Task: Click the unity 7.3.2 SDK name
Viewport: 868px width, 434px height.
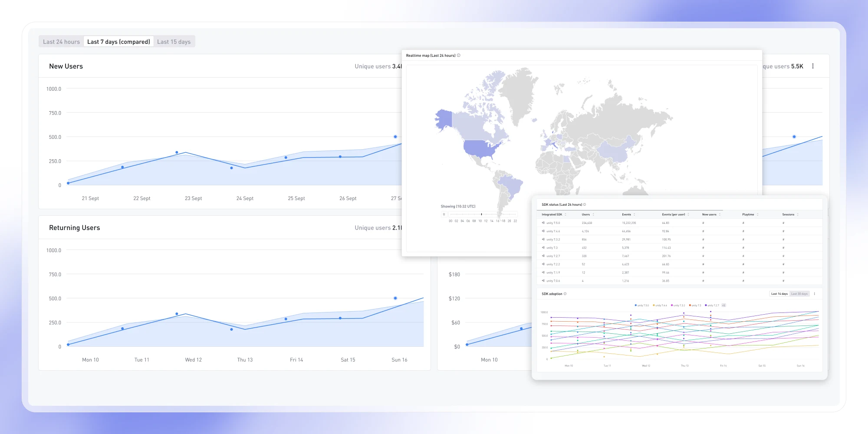Action: click(553, 240)
